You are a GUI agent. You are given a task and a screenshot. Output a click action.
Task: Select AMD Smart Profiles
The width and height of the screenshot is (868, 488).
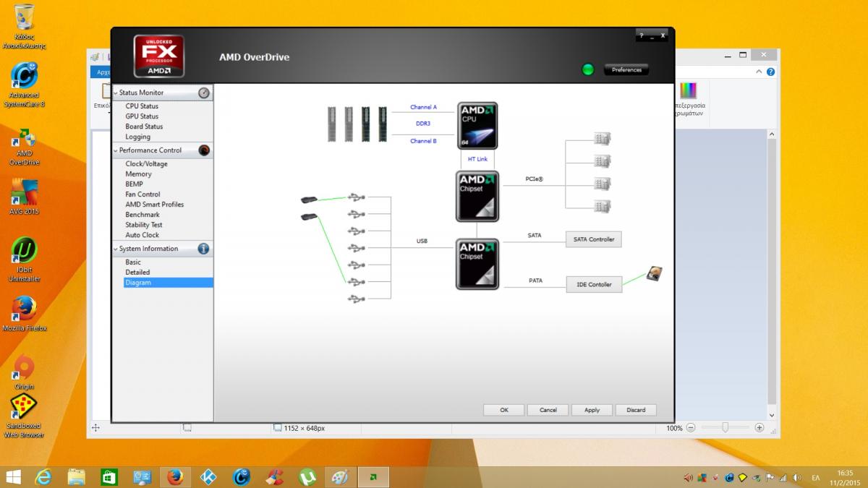[154, 205]
